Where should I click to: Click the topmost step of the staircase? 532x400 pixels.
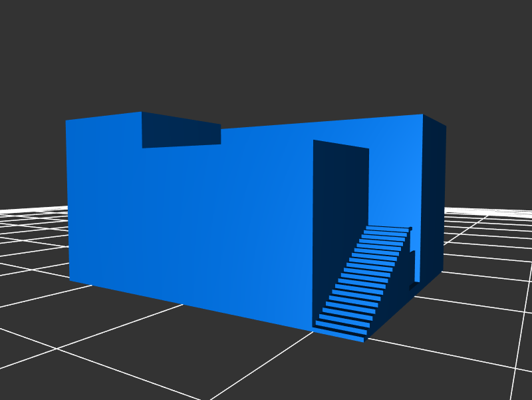click(x=388, y=228)
